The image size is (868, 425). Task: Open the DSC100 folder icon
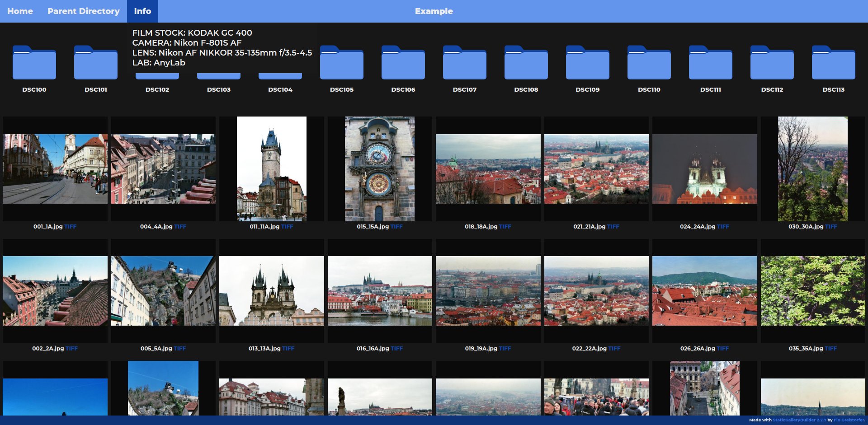point(34,63)
